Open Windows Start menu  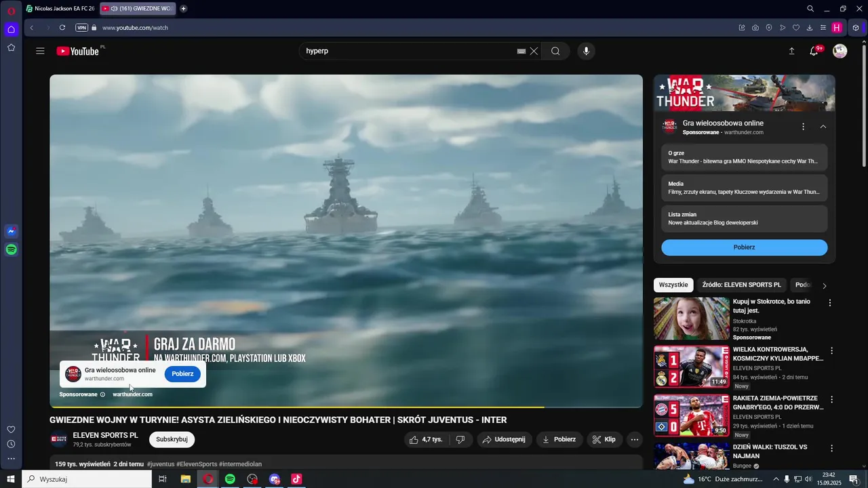11,479
